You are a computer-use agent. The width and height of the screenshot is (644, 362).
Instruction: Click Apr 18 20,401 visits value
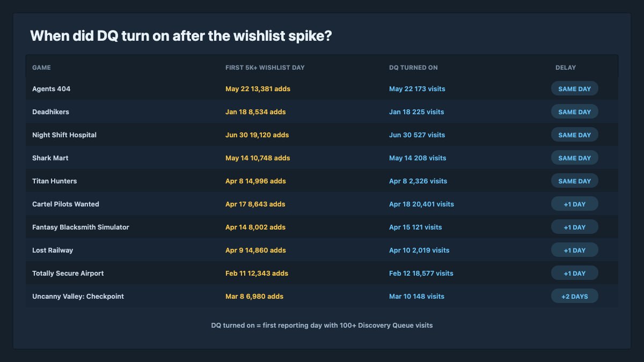[x=421, y=204]
